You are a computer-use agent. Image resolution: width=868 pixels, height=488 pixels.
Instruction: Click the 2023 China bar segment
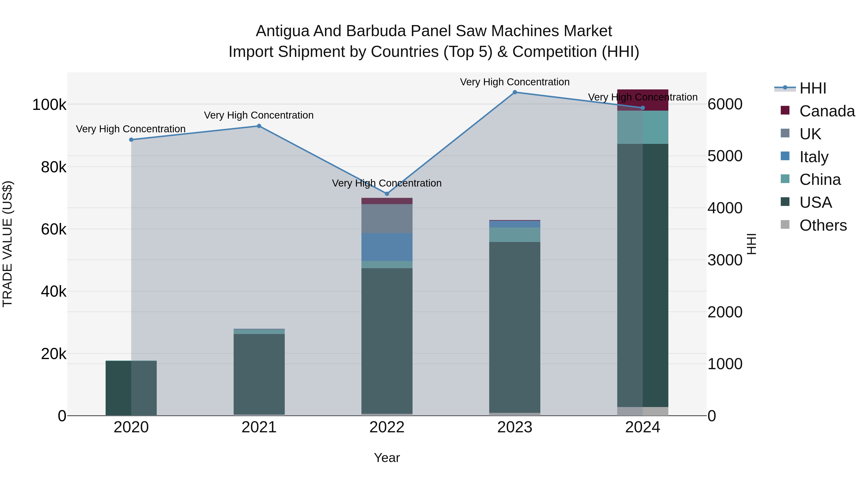(515, 235)
